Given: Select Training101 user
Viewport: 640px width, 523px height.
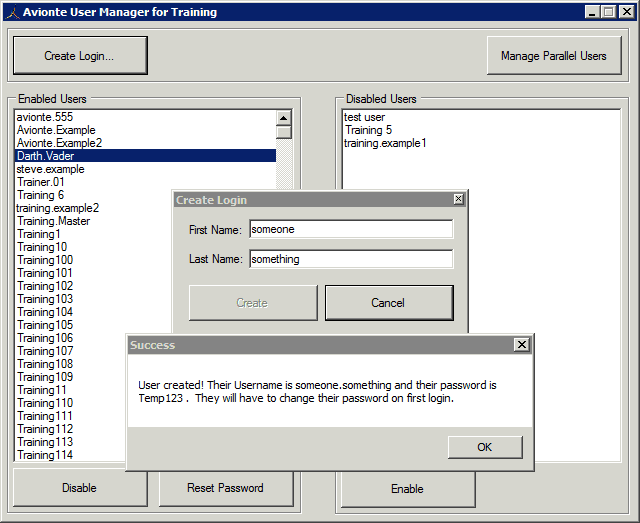Looking at the screenshot, I should [93, 273].
